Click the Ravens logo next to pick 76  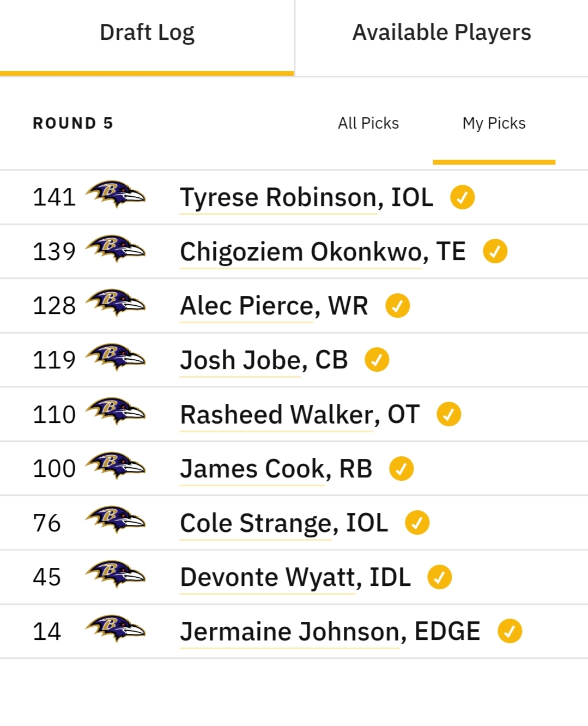(116, 520)
